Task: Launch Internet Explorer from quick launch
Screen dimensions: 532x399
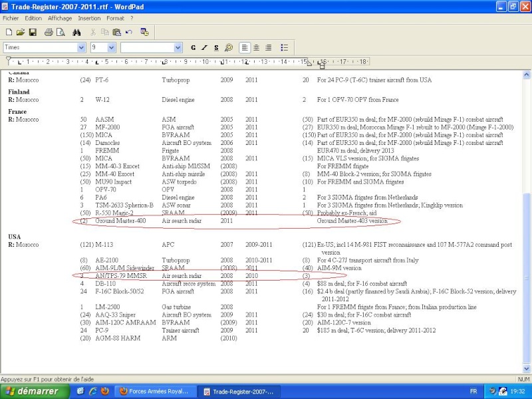Action: point(92,391)
